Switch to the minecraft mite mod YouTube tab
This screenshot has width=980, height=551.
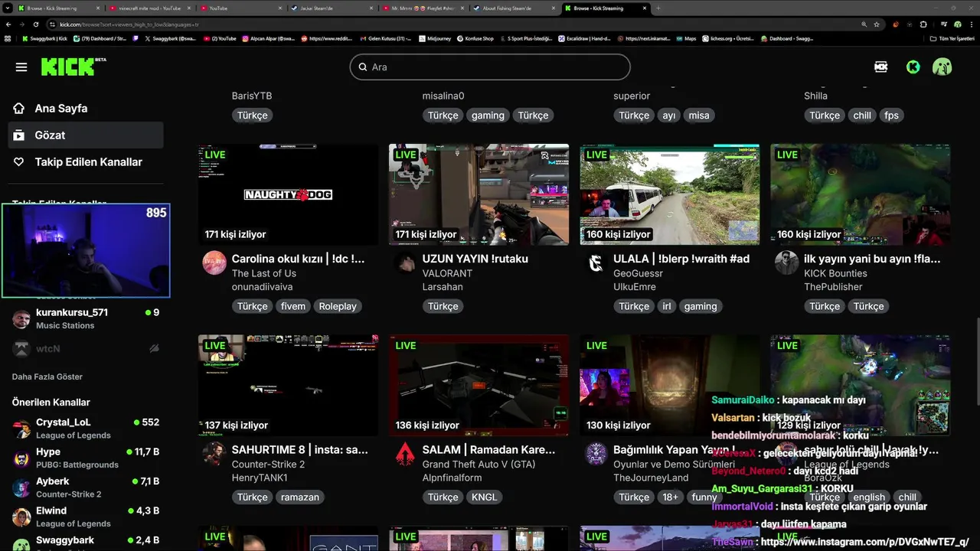[149, 8]
